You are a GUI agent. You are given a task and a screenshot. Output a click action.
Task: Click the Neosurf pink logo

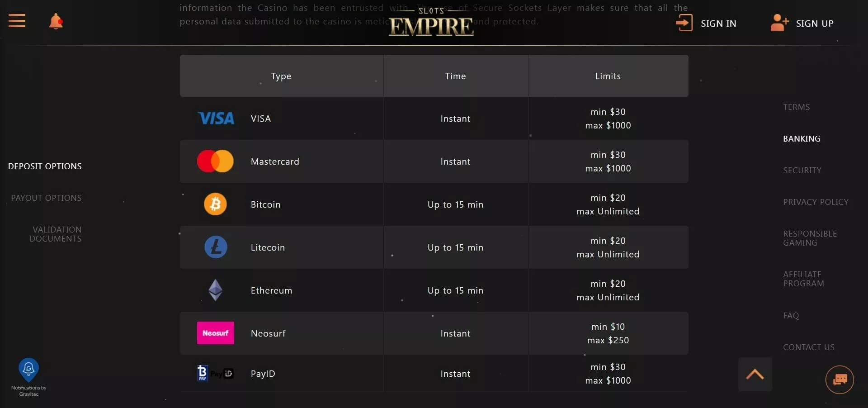click(215, 333)
